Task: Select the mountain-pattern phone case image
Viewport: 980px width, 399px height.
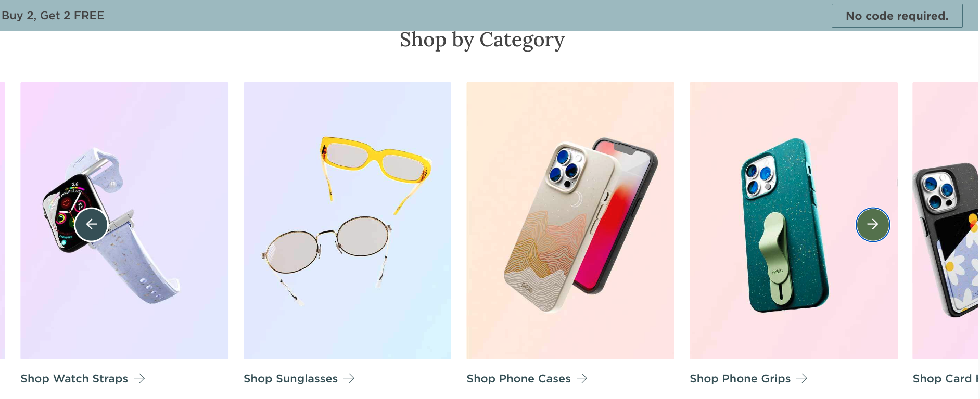Action: point(570,221)
